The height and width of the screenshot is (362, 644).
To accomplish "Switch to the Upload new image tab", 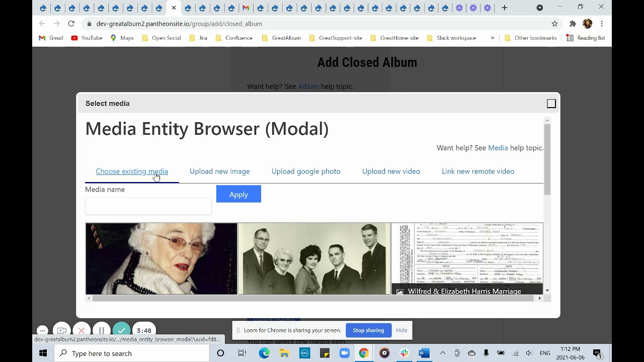I will 219,171.
